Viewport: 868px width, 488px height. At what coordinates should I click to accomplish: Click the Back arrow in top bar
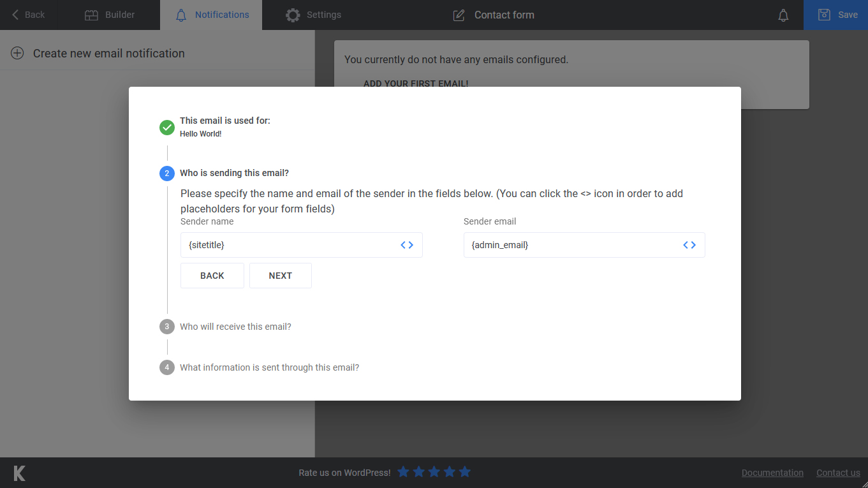pyautogui.click(x=15, y=15)
